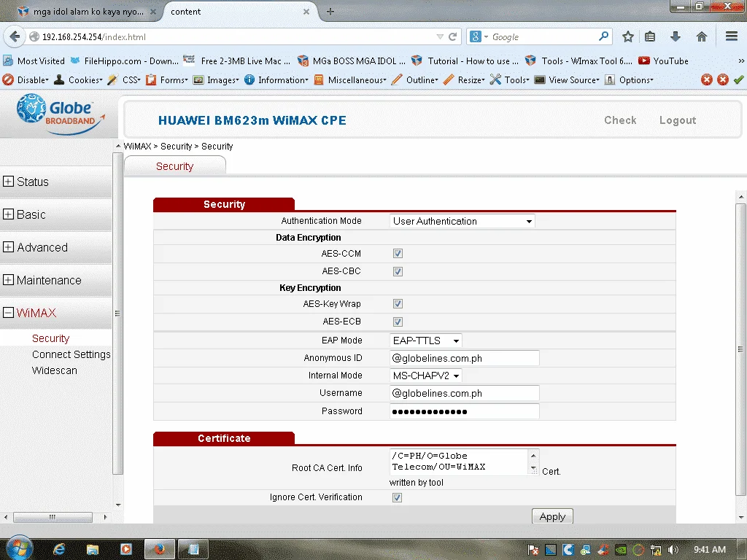Open the Internal Mode dropdown
Viewport: 747px width, 560px height.
click(426, 376)
